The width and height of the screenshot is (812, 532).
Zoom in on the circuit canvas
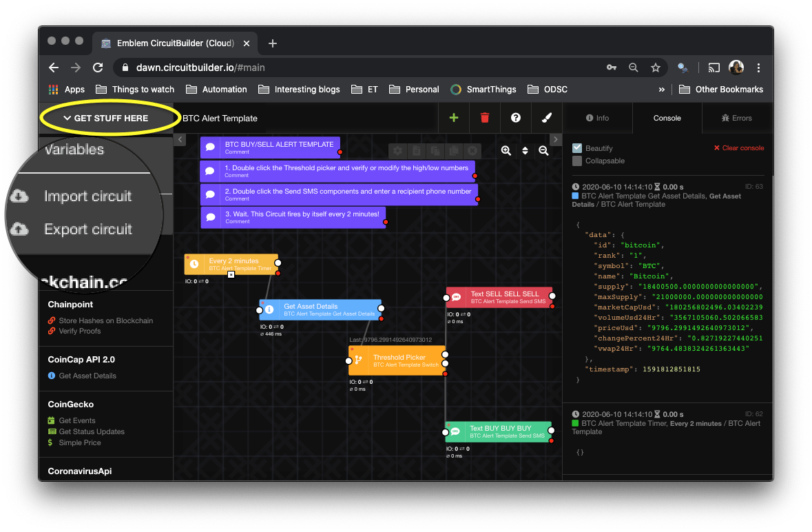(506, 151)
